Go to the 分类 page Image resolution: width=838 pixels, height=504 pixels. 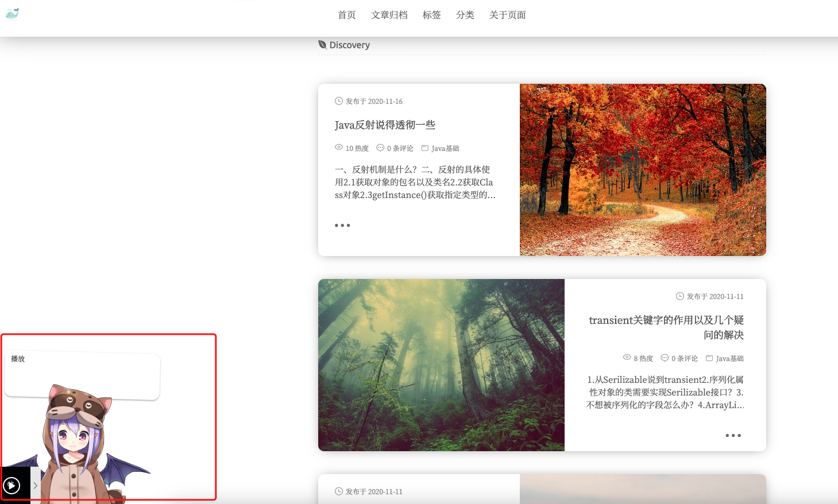465,15
